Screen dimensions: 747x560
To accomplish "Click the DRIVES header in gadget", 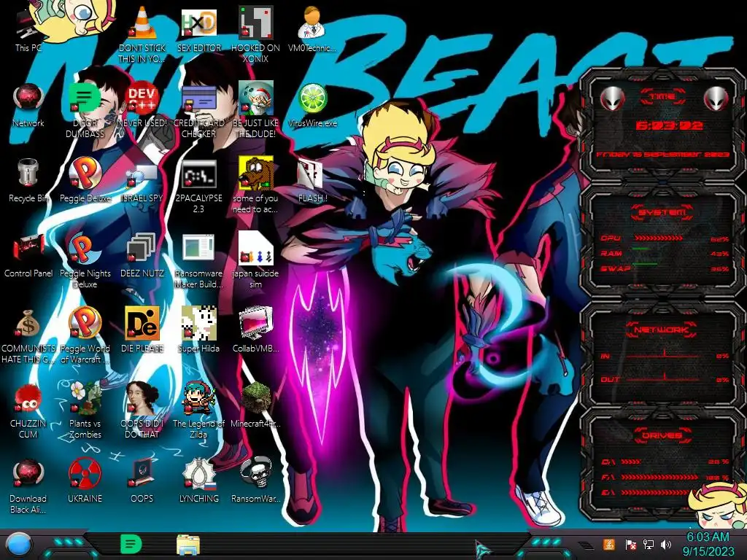I will [661, 435].
